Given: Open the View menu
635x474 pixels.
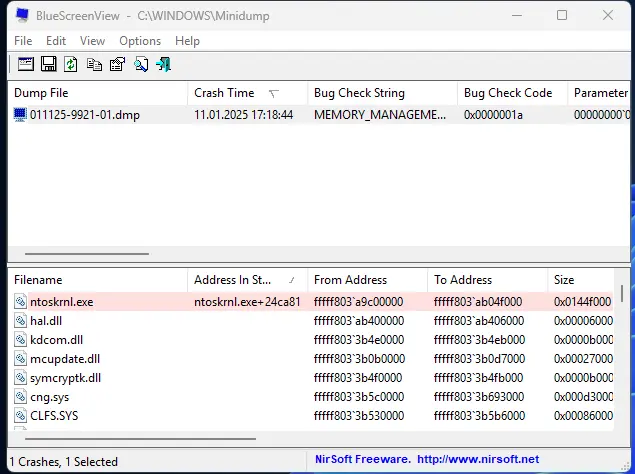Looking at the screenshot, I should (92, 41).
